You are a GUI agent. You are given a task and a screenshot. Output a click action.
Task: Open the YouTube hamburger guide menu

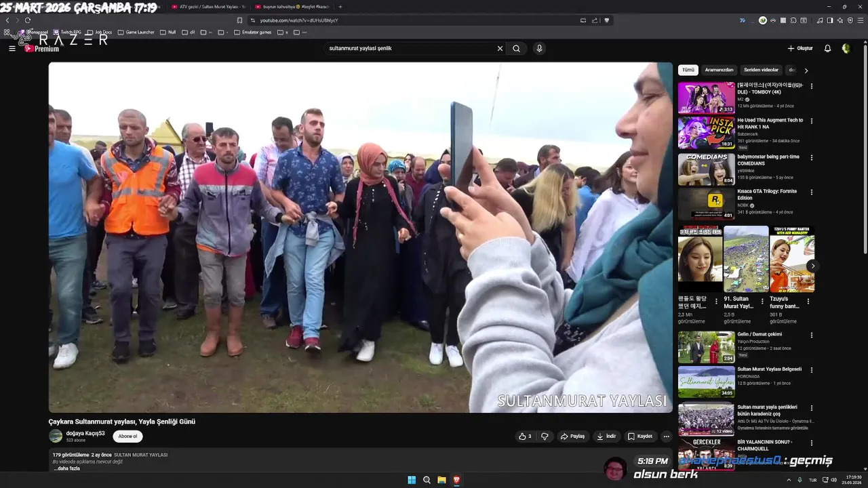[12, 48]
